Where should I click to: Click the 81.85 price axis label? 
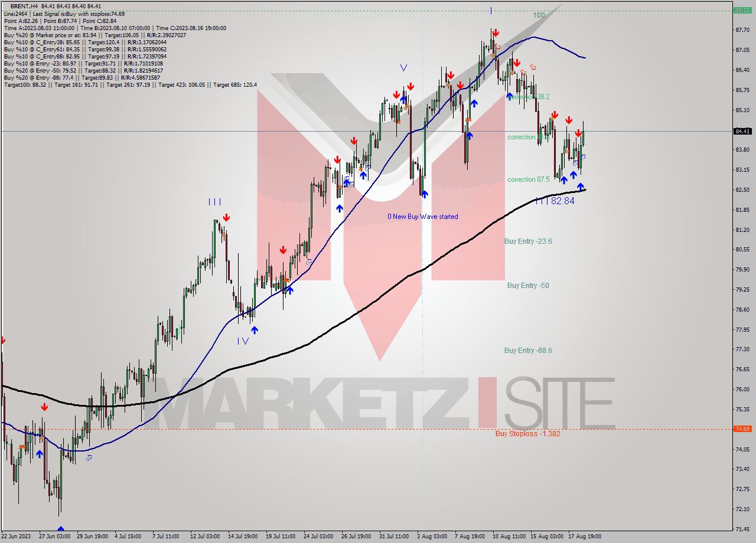[x=742, y=210]
